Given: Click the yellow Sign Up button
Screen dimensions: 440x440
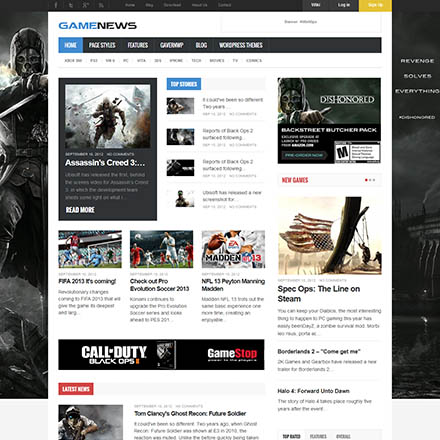Looking at the screenshot, I should (x=375, y=5).
